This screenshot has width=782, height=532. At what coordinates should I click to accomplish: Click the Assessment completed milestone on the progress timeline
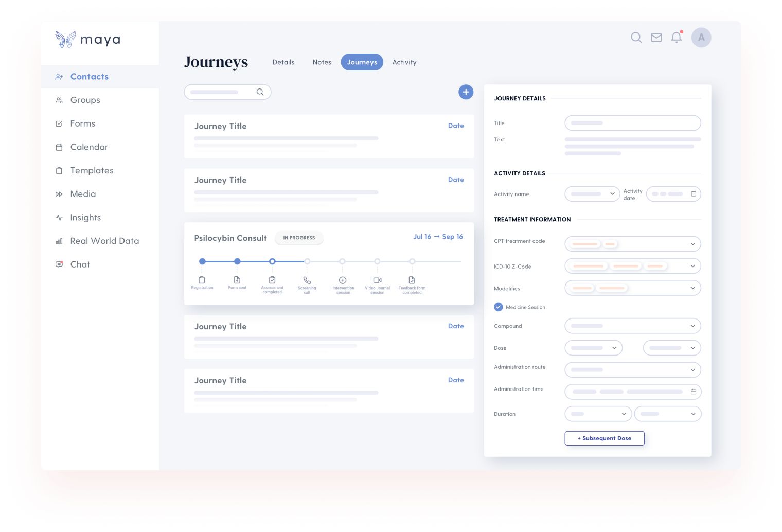[272, 261]
